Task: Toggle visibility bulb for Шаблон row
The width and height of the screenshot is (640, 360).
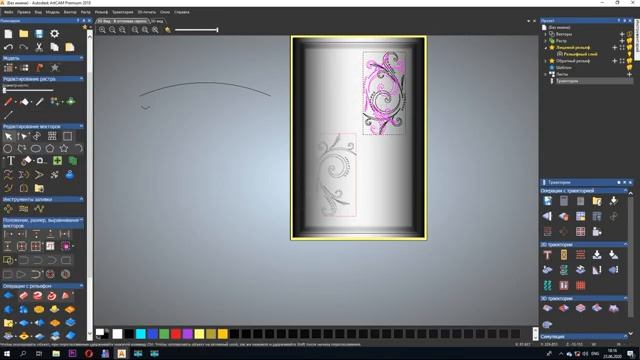Action: 629,67
